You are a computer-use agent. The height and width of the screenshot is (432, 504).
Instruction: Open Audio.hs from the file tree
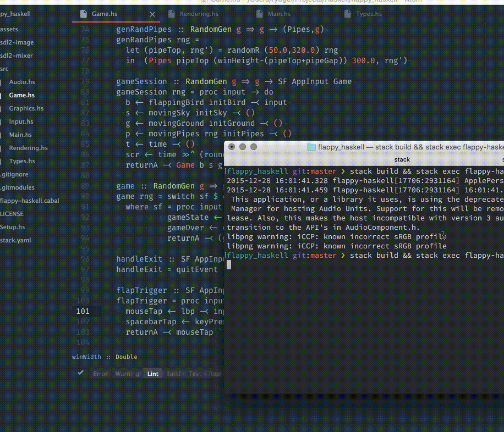[22, 82]
